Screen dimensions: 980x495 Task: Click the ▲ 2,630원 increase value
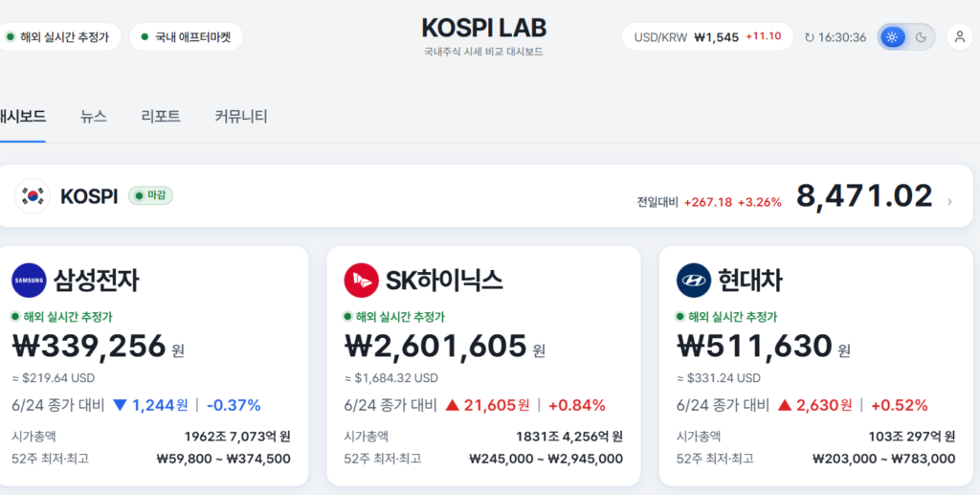point(815,406)
